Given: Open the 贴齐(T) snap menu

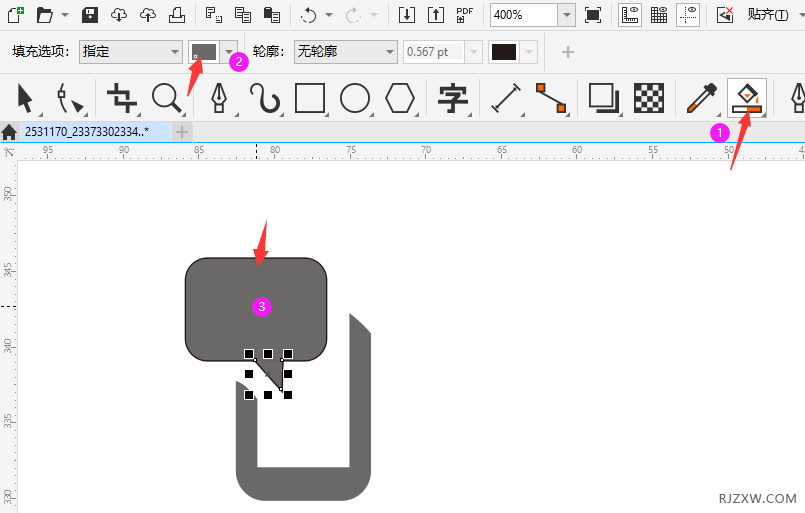Looking at the screenshot, I should pos(768,15).
